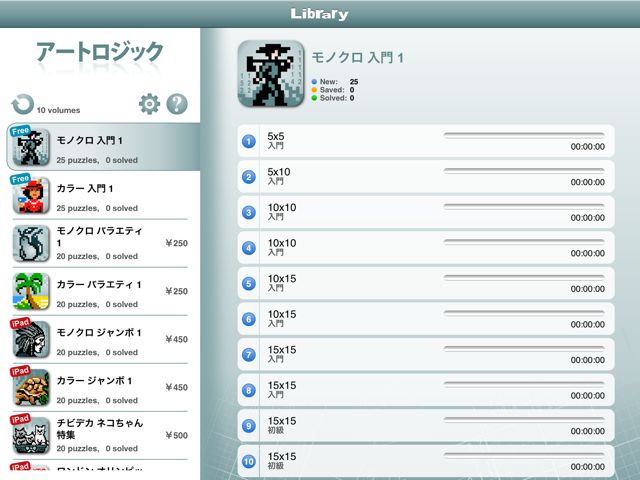The image size is (640, 480).
Task: Buy カラー バラエティ 1 via its ¥250 price
Action: pyautogui.click(x=176, y=291)
